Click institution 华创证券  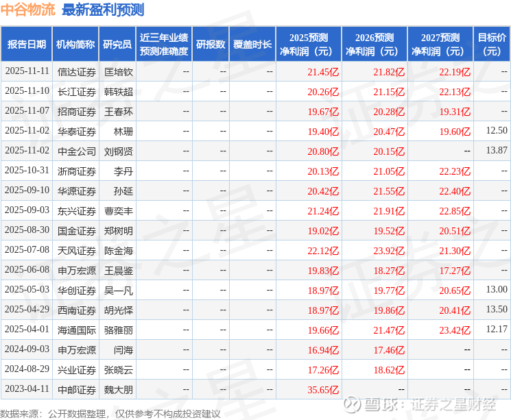(x=77, y=291)
